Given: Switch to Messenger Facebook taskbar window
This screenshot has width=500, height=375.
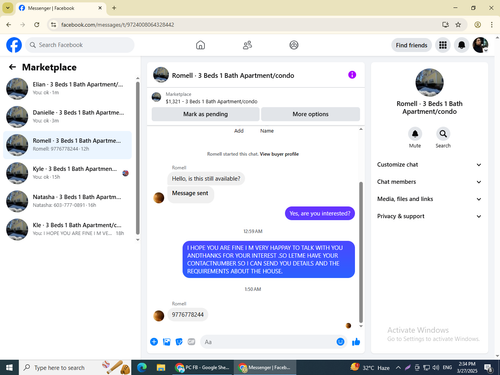Looking at the screenshot, I should 265,368.
